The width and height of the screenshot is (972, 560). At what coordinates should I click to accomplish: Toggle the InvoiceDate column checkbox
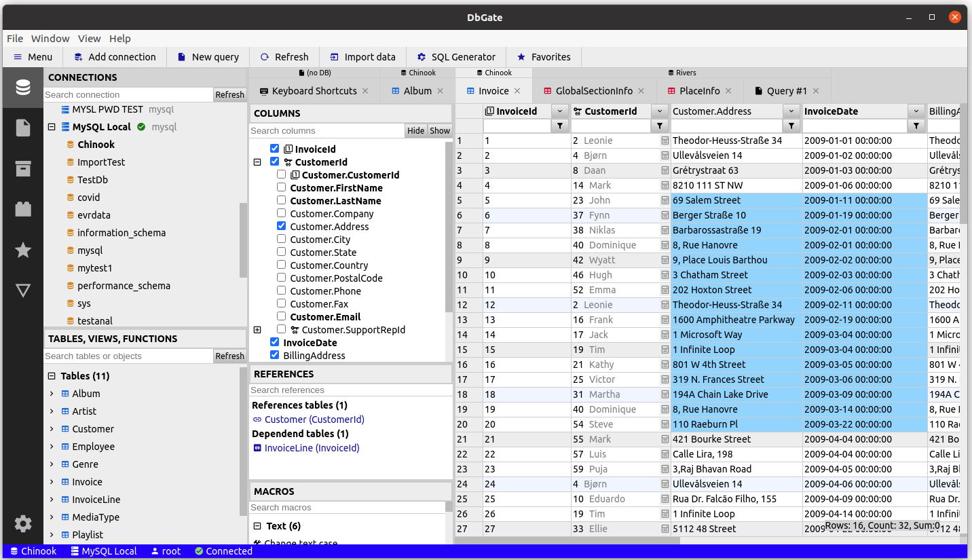[x=274, y=342]
